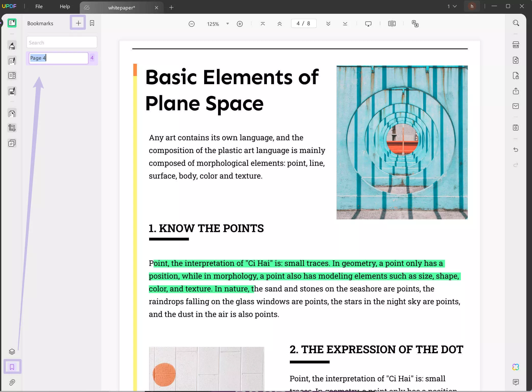Open the zoom level dropdown arrow
Screen dimensions: 532x392
pos(228,24)
